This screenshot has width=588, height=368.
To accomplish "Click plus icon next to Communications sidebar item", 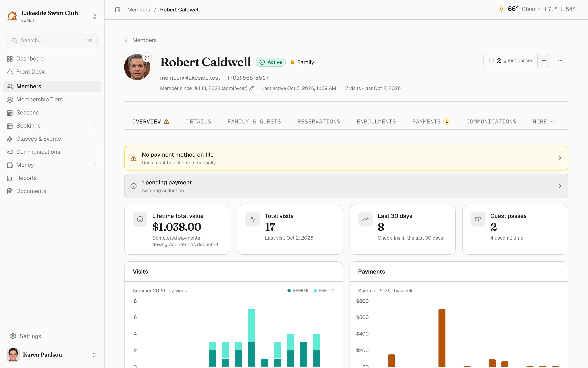I will 95,152.
